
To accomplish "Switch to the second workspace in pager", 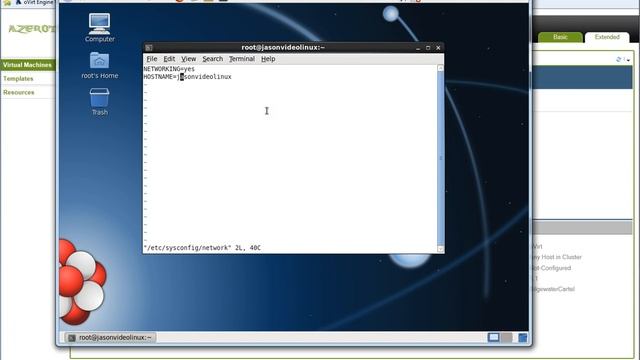I will tap(507, 338).
